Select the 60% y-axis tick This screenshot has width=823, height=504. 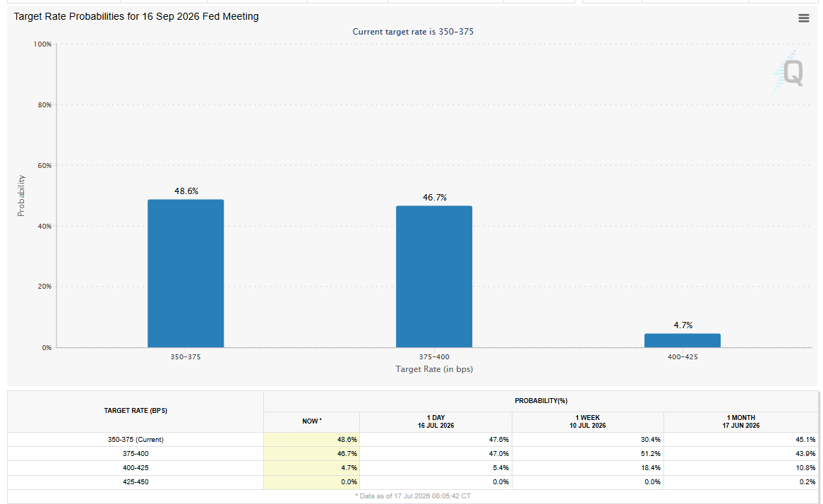[44, 165]
